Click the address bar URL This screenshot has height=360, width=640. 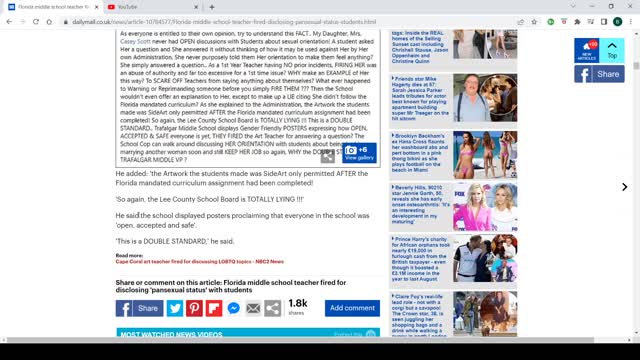click(224, 22)
